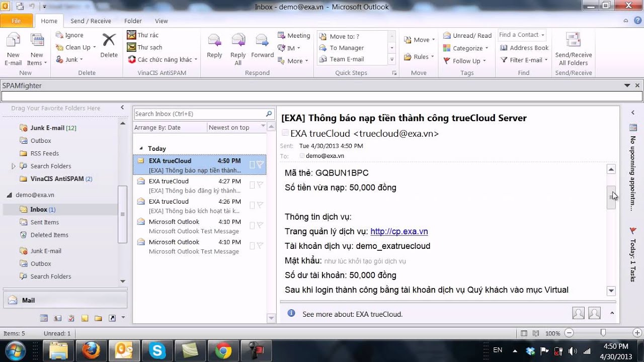Toggle the Newest on top sort order
The image size is (644, 362).
(237, 127)
